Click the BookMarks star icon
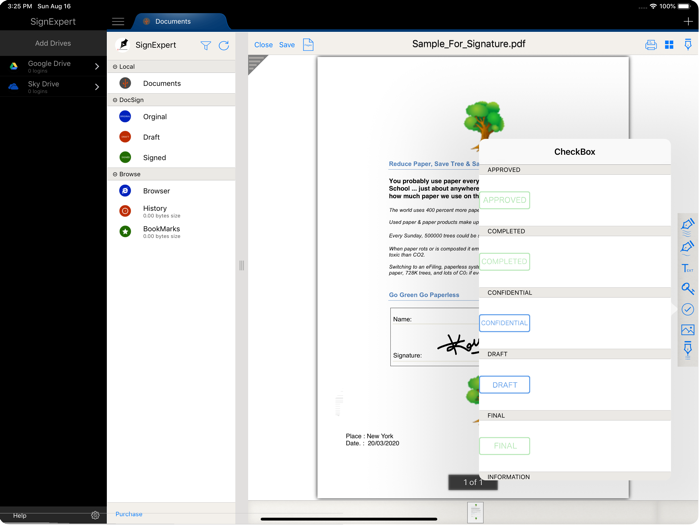The image size is (700, 525). point(125,231)
